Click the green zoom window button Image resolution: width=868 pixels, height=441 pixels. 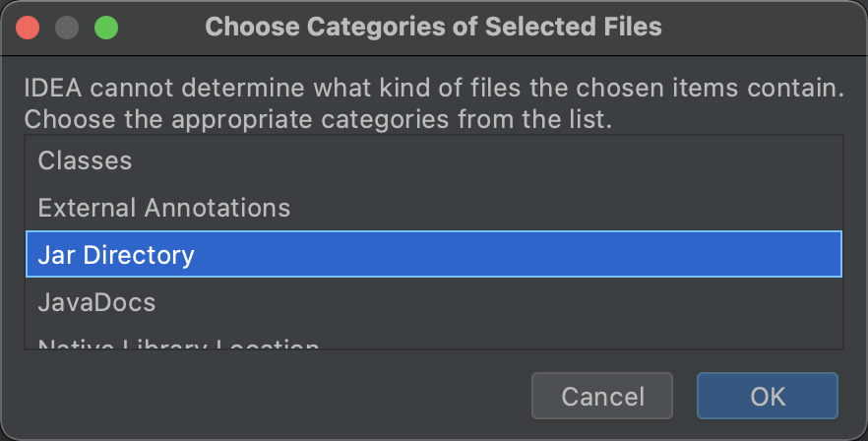click(x=105, y=28)
